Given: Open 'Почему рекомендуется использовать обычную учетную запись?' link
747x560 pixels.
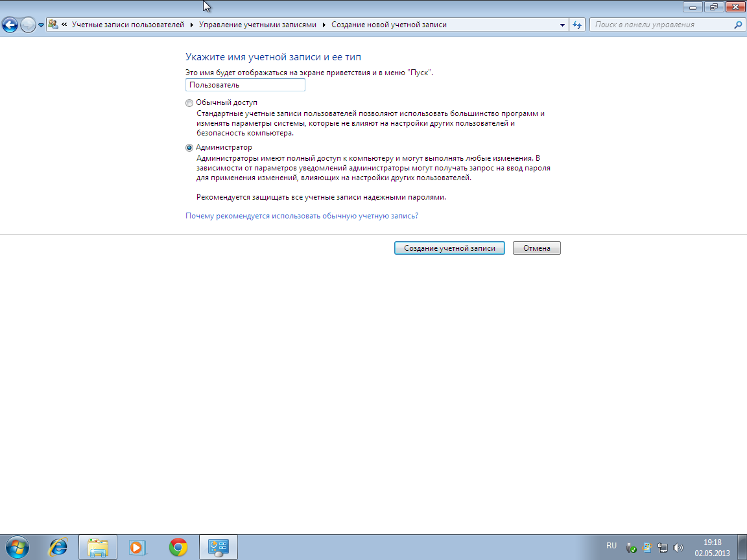Looking at the screenshot, I should coord(302,216).
